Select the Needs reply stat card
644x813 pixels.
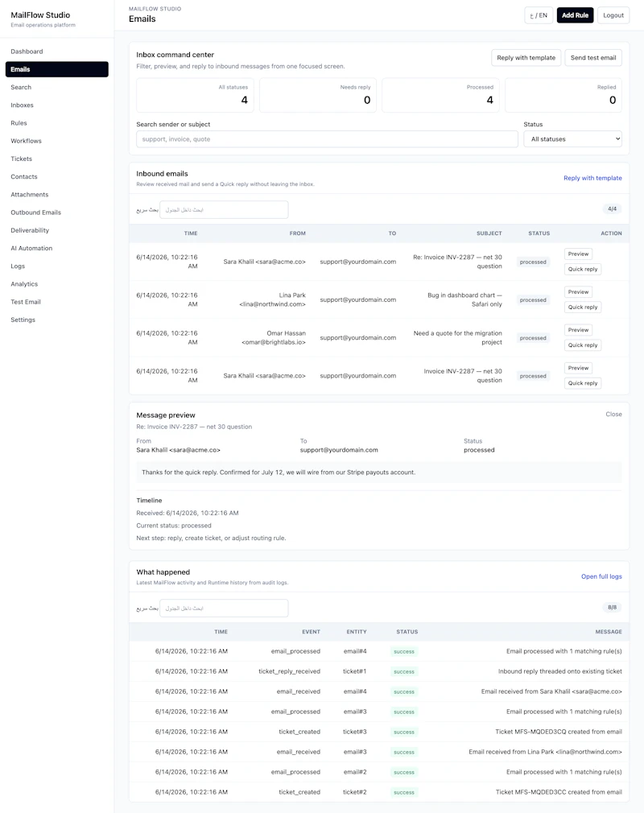pyautogui.click(x=318, y=95)
